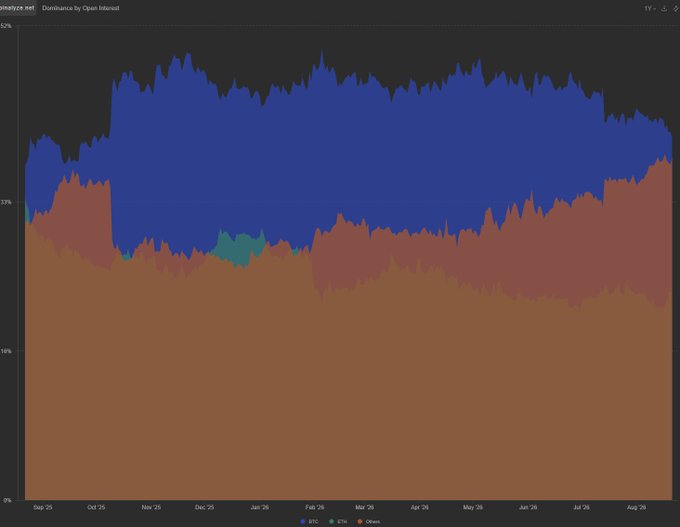Click the download chart icon
The height and width of the screenshot is (527, 680).
click(x=664, y=9)
